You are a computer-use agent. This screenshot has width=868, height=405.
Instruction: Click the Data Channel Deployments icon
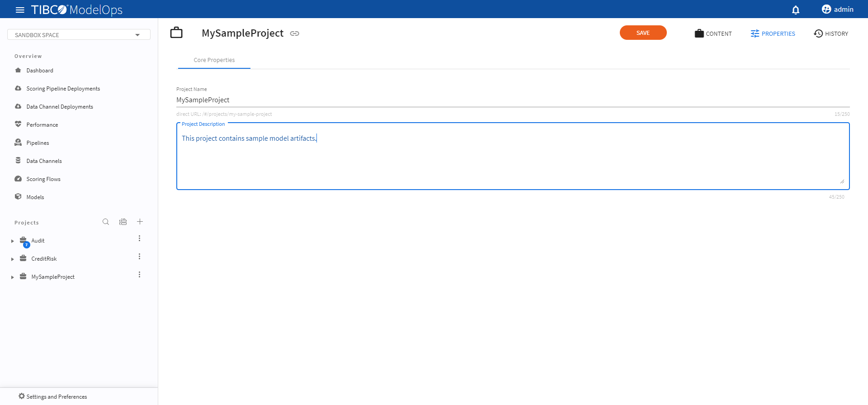pyautogui.click(x=18, y=106)
